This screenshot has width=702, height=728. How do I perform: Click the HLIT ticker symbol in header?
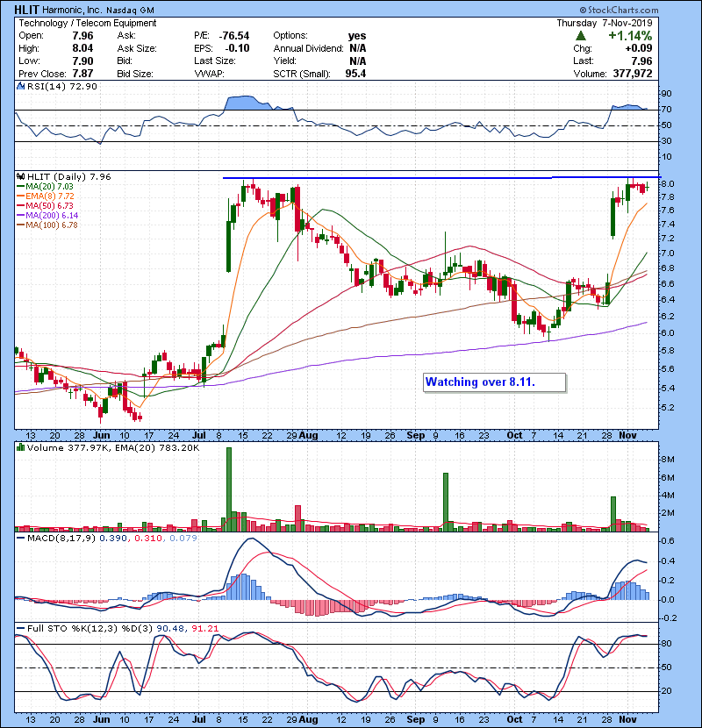(27, 10)
